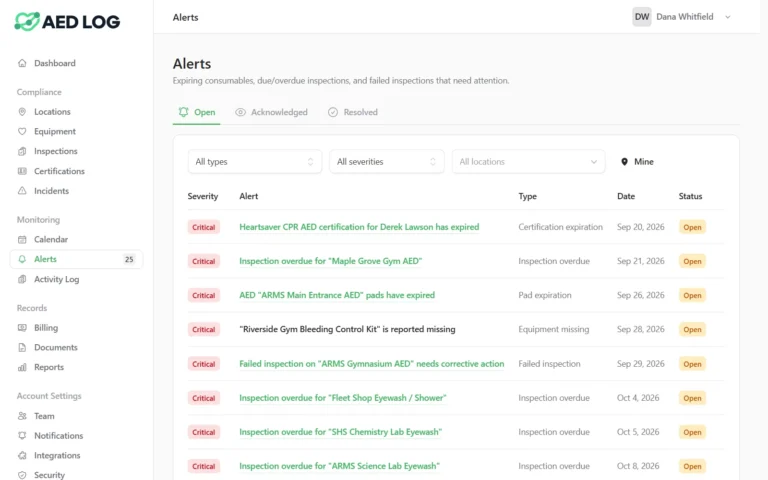768x480 pixels.
Task: Open the All locations combo box
Action: 528,162
